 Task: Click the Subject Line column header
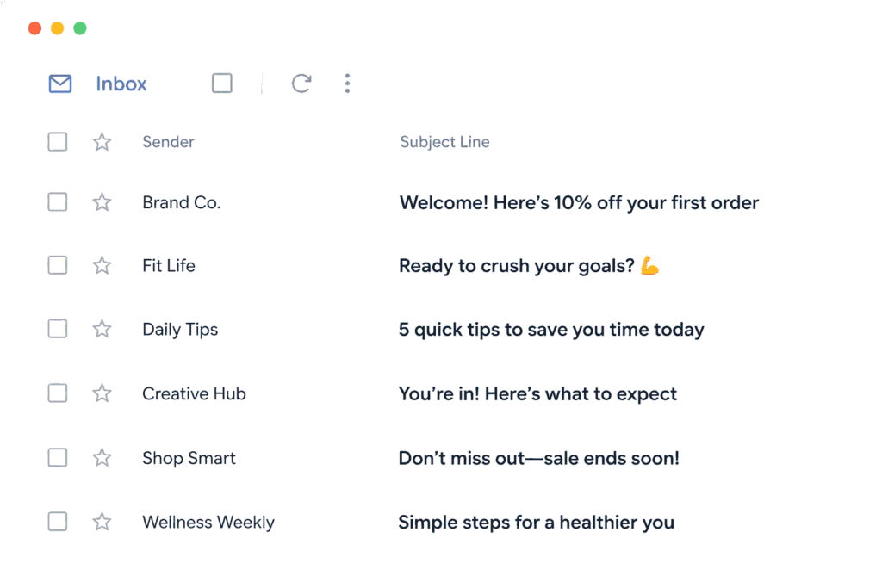(x=444, y=142)
